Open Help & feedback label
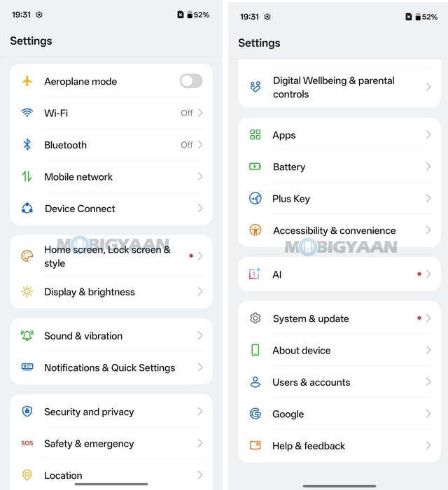This screenshot has height=490, width=448. pos(309,446)
